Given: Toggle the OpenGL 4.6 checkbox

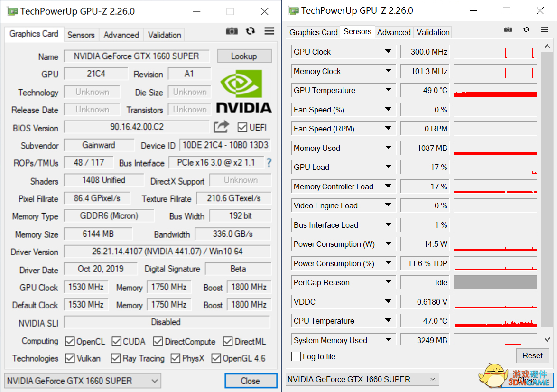Looking at the screenshot, I should pyautogui.click(x=216, y=358).
